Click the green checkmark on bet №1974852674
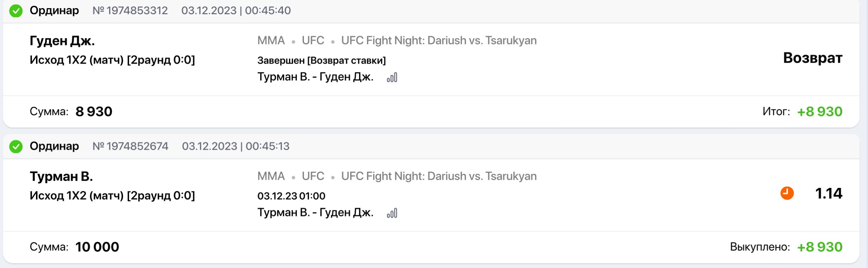 16,147
